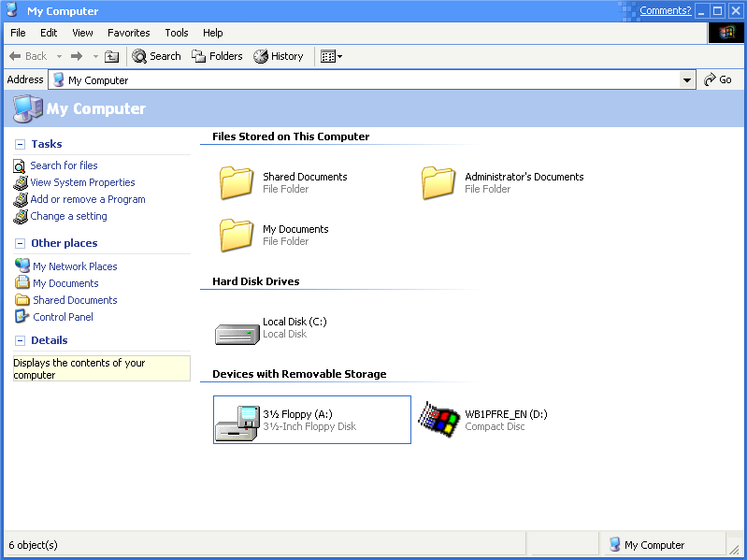The width and height of the screenshot is (747, 560).
Task: Click the Add or remove a Program link
Action: [x=87, y=199]
